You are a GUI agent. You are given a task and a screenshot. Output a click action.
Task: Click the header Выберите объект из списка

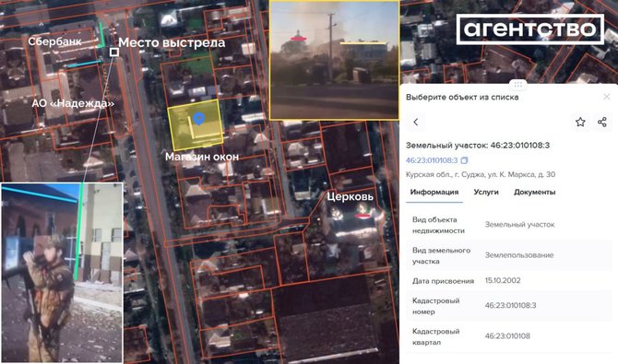462,97
